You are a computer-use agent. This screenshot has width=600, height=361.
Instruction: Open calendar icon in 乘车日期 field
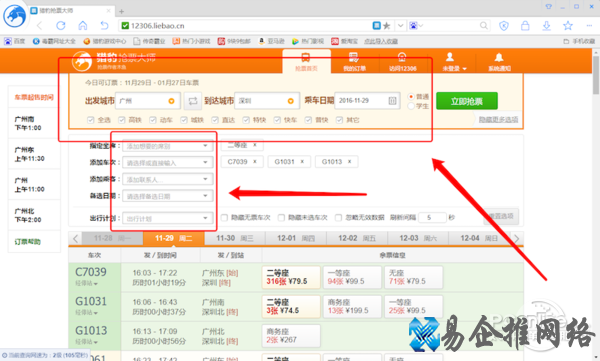click(x=392, y=101)
